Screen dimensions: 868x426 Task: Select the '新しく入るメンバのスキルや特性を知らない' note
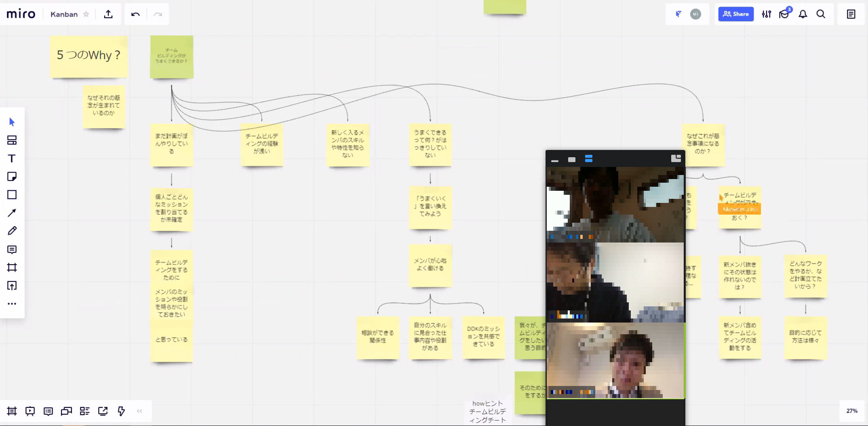coord(348,144)
